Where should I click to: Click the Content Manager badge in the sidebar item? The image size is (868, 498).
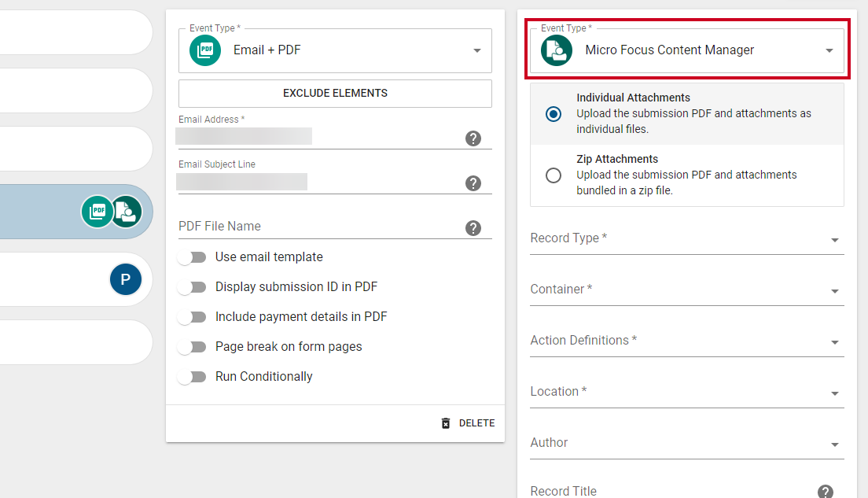coord(127,212)
